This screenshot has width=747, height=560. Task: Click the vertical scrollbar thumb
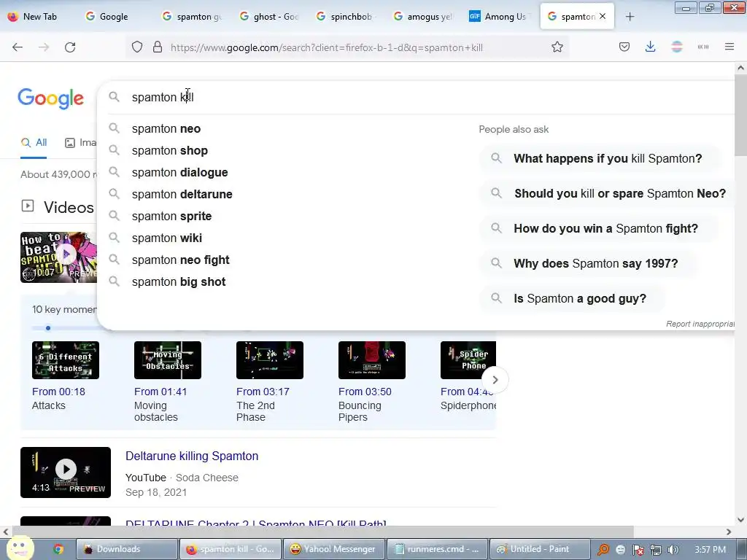740,114
